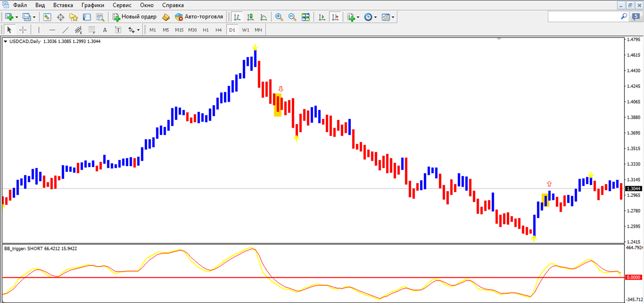Open the Strategy Tester icon
This screenshot has height=303, width=644.
(x=100, y=17)
